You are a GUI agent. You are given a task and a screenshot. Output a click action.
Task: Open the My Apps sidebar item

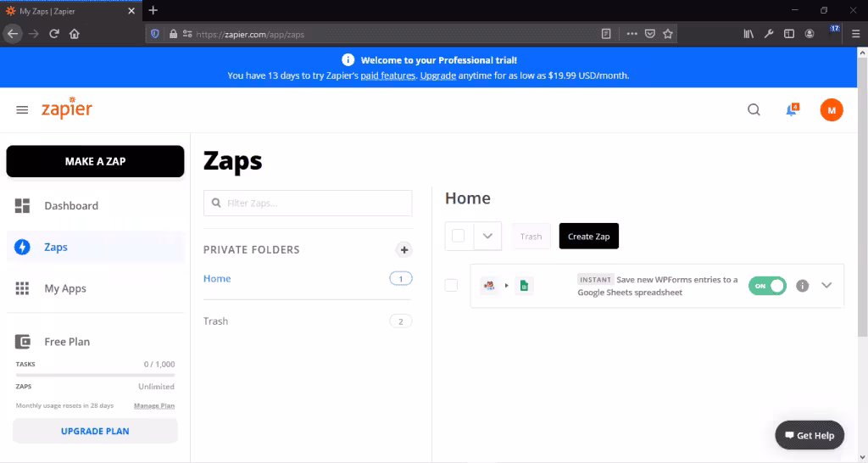(x=95, y=288)
